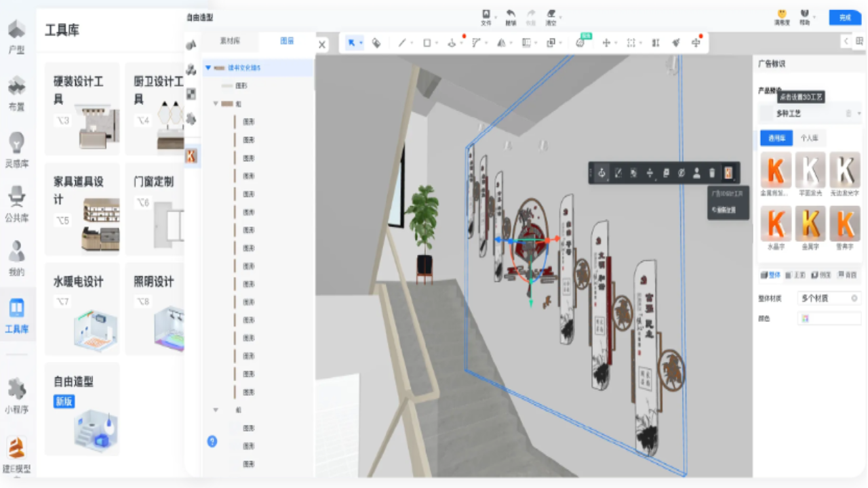Open the 硬装设计工具 card

click(x=82, y=108)
